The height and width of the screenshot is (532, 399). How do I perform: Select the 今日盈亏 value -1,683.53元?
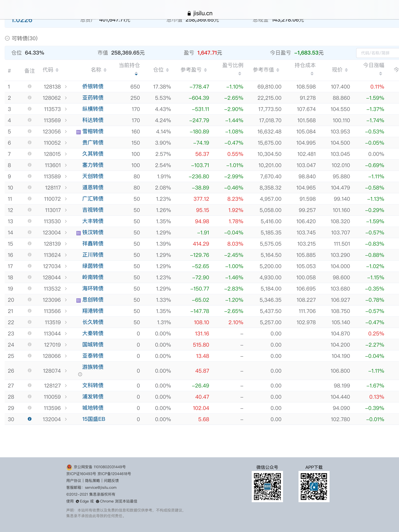pyautogui.click(x=309, y=53)
